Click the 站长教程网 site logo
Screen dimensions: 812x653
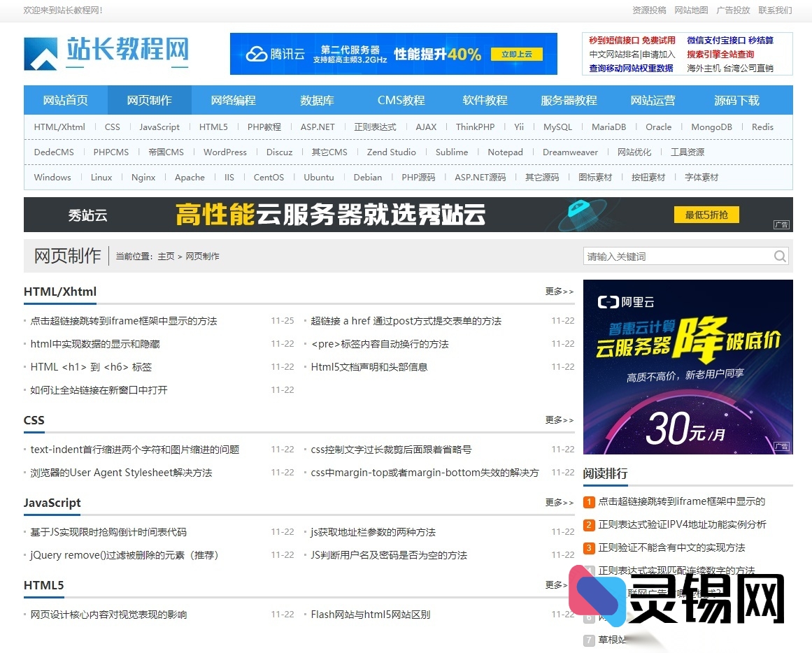pyautogui.click(x=106, y=53)
